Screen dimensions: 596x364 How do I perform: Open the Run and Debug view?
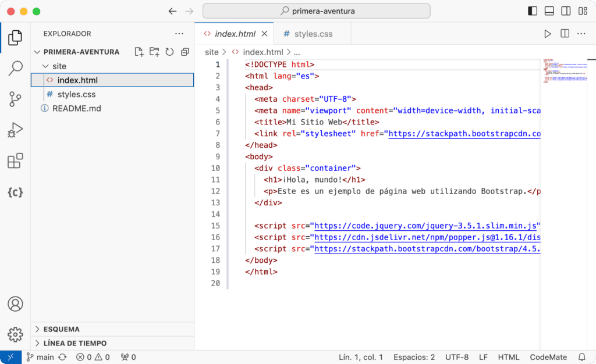15,130
